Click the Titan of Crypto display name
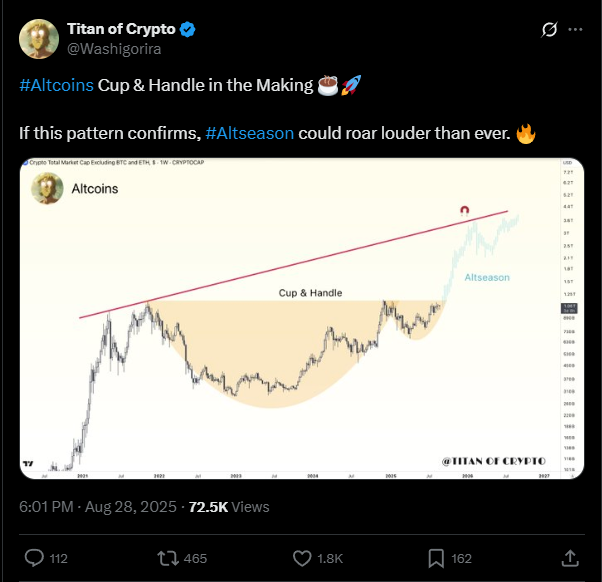This screenshot has width=602, height=582. pyautogui.click(x=121, y=29)
